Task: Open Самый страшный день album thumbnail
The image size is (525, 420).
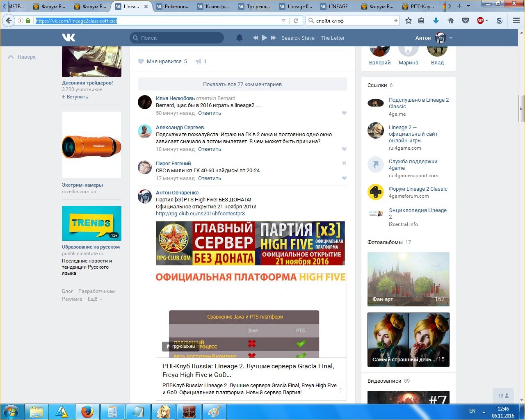Action: pos(409,340)
